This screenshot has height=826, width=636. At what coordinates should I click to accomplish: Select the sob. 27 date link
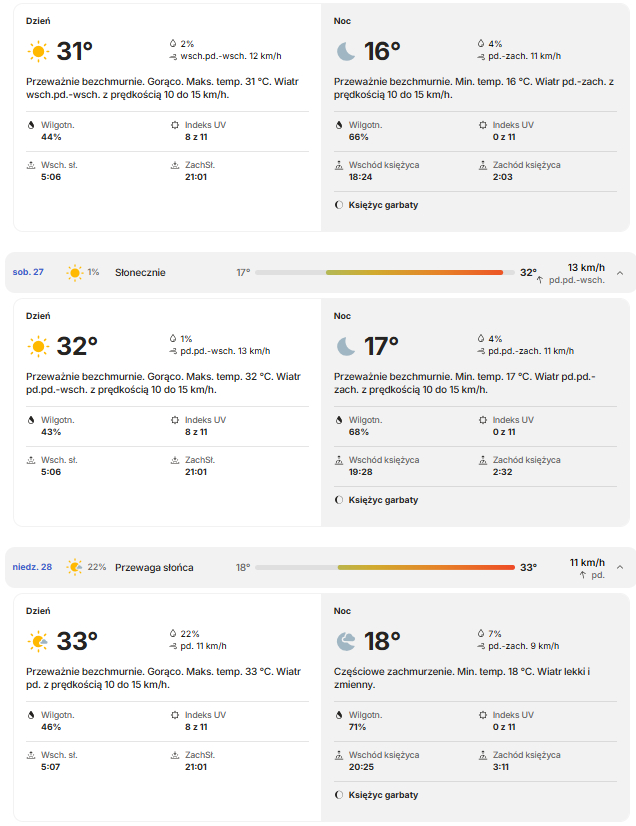[x=28, y=272]
